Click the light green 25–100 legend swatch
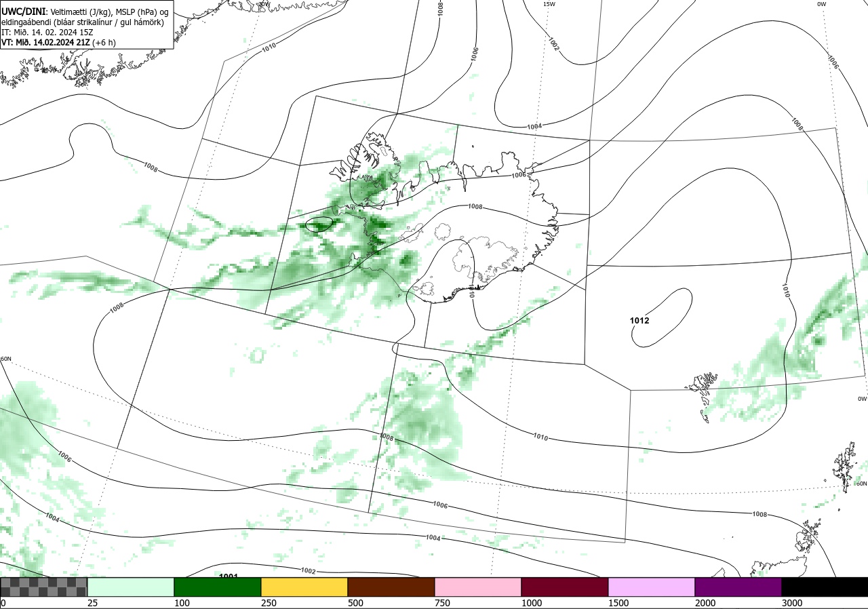Screen dimensions: 868x609 point(131,587)
